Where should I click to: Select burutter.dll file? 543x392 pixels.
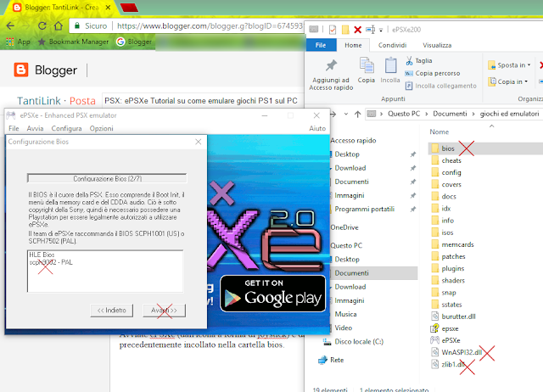click(x=453, y=316)
